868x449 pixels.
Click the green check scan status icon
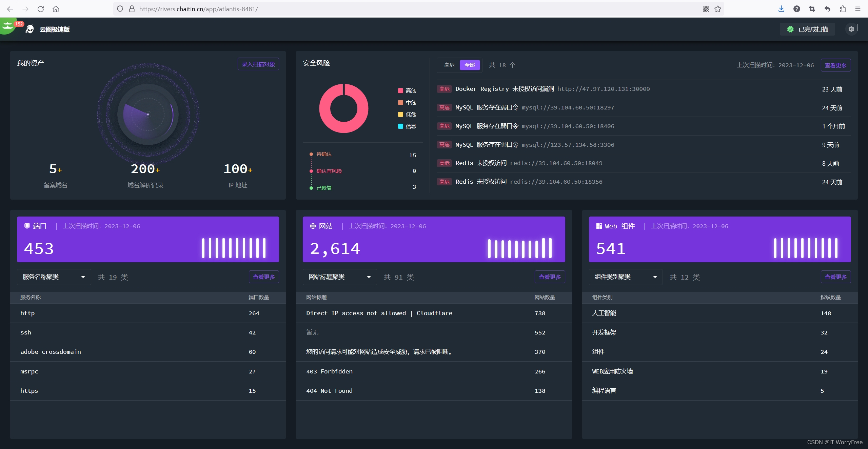[790, 29]
